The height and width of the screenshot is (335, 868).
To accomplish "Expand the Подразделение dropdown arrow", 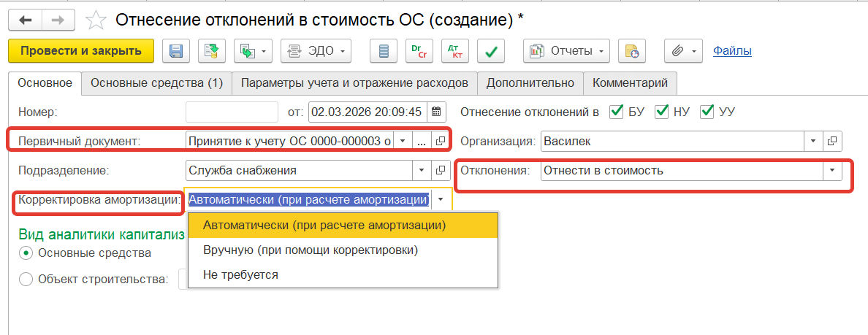I will [422, 170].
